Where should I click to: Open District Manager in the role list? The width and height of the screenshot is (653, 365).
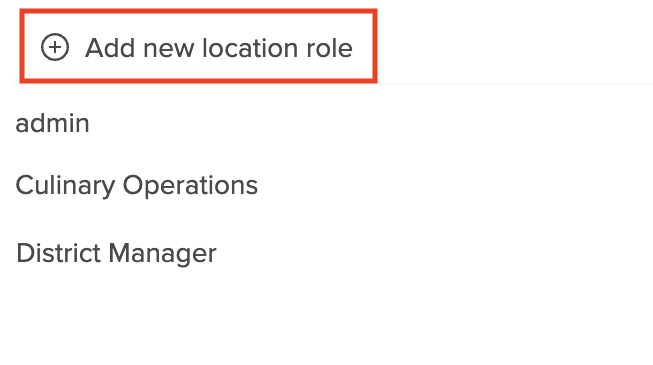click(x=116, y=253)
